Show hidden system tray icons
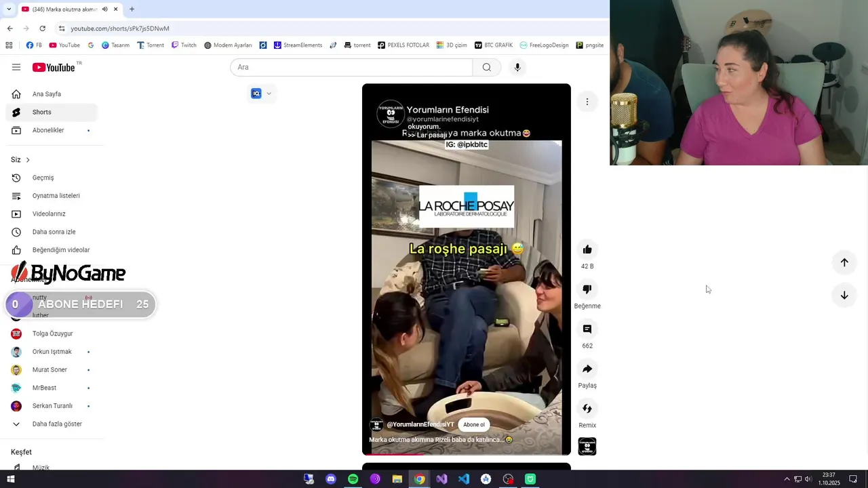The height and width of the screenshot is (488, 868). click(787, 479)
